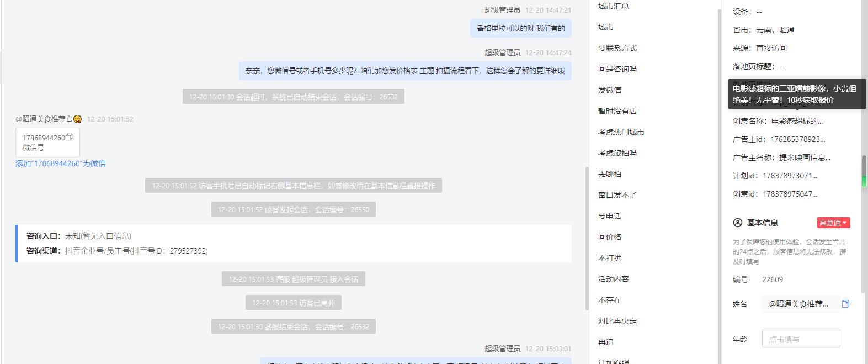
Task: Pick the 对比再决定 quick reply
Action: coord(617,321)
